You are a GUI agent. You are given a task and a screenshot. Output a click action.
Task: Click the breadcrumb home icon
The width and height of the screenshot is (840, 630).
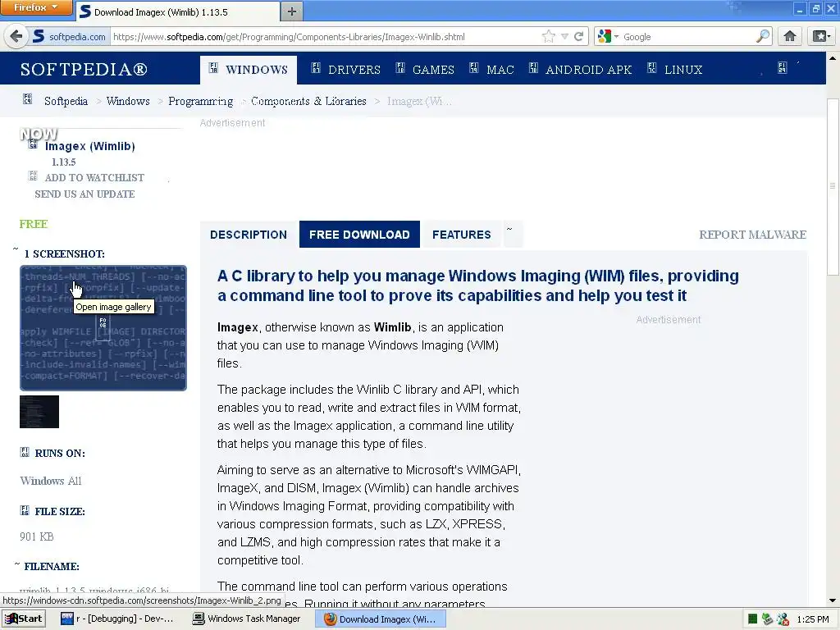coord(27,99)
